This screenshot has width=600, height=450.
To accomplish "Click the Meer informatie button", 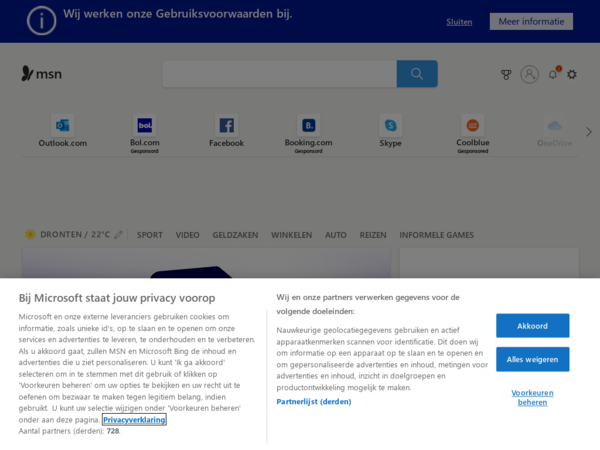I will 531,21.
